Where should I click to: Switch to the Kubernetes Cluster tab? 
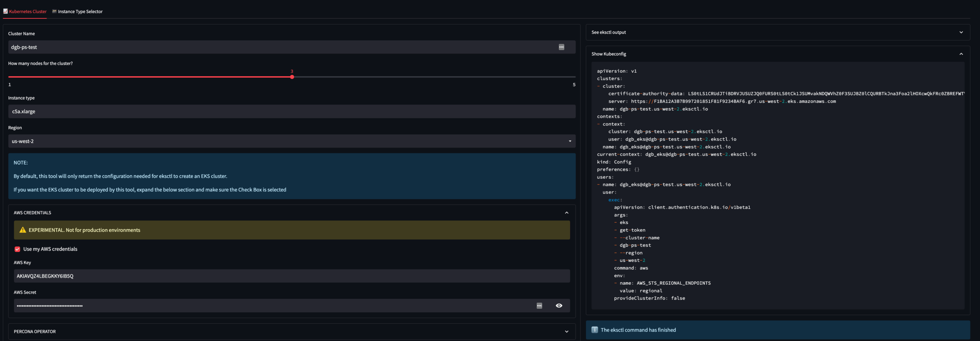click(25, 11)
